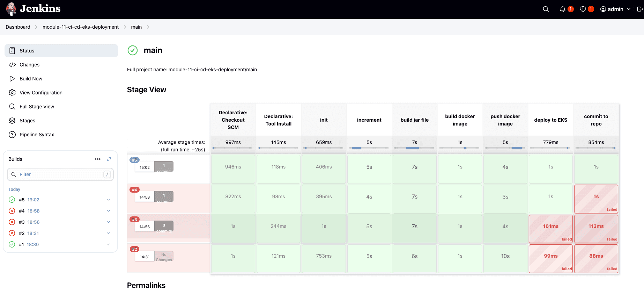Screen dimensions: 644x294
Task: Click the 10s push docker image cell
Action: (x=505, y=258)
